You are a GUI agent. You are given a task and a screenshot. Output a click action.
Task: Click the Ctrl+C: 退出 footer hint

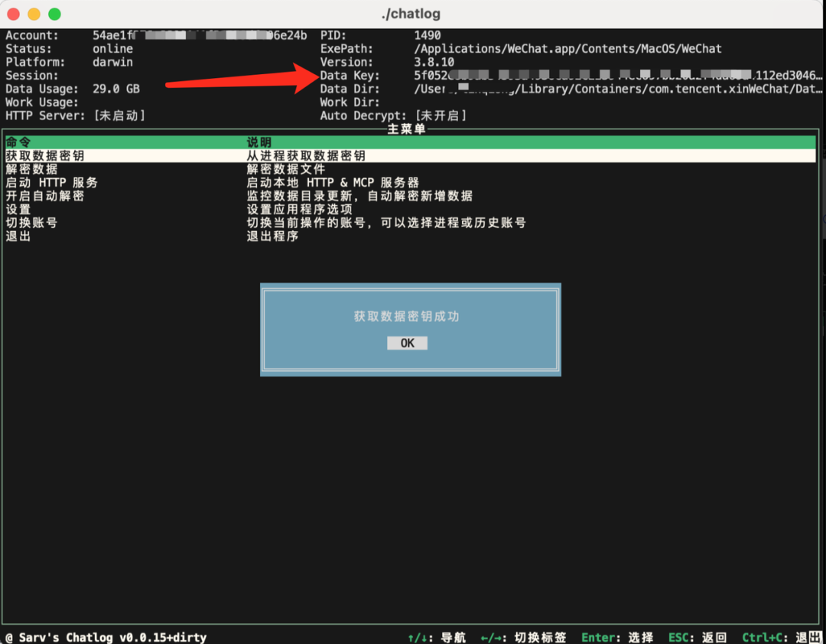click(782, 637)
